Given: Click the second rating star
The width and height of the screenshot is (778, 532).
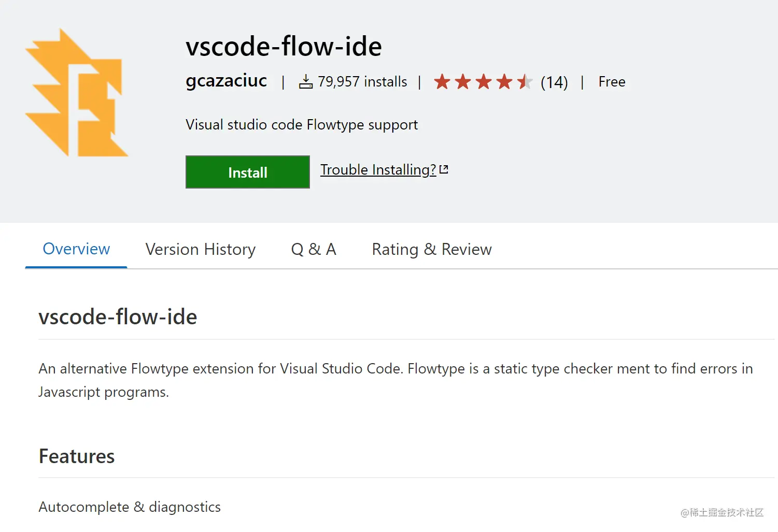Looking at the screenshot, I should click(x=463, y=82).
